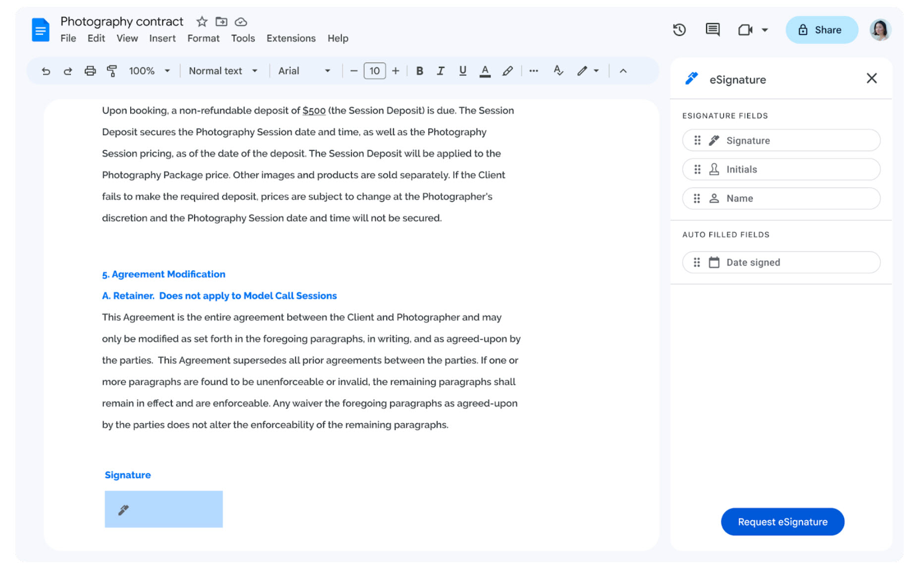
Task: Click the print icon
Action: (x=90, y=71)
